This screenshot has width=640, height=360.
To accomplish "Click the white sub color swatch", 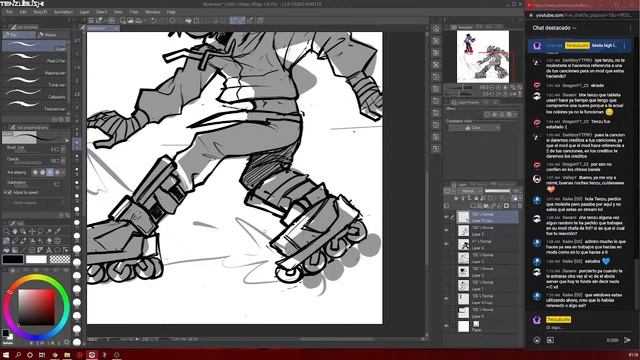I will [36, 259].
